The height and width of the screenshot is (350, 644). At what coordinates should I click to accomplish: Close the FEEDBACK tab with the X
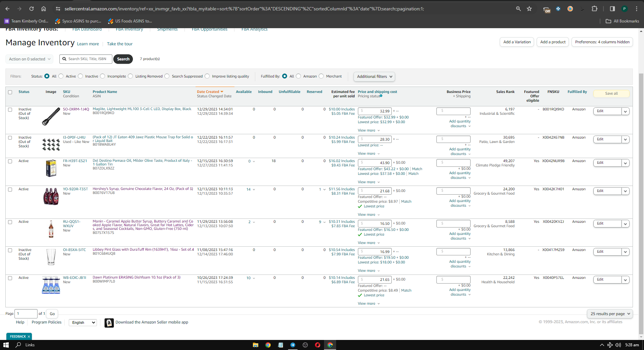[29, 336]
